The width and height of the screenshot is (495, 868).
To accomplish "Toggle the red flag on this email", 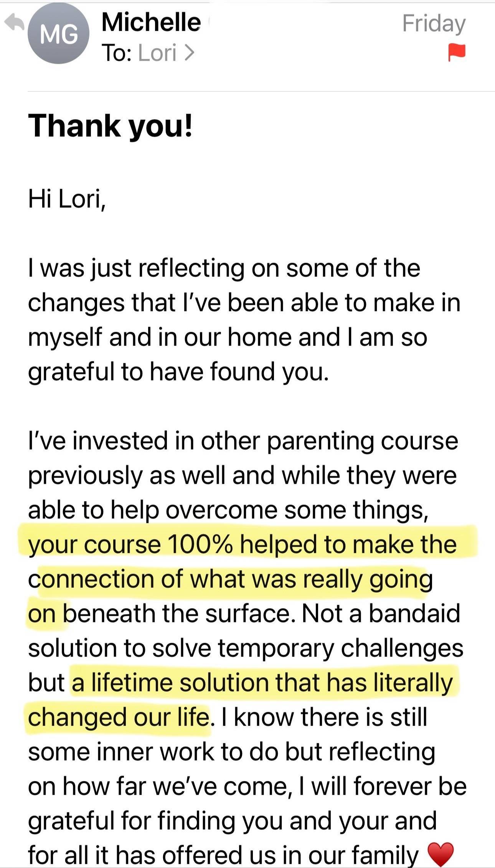I will tap(457, 53).
